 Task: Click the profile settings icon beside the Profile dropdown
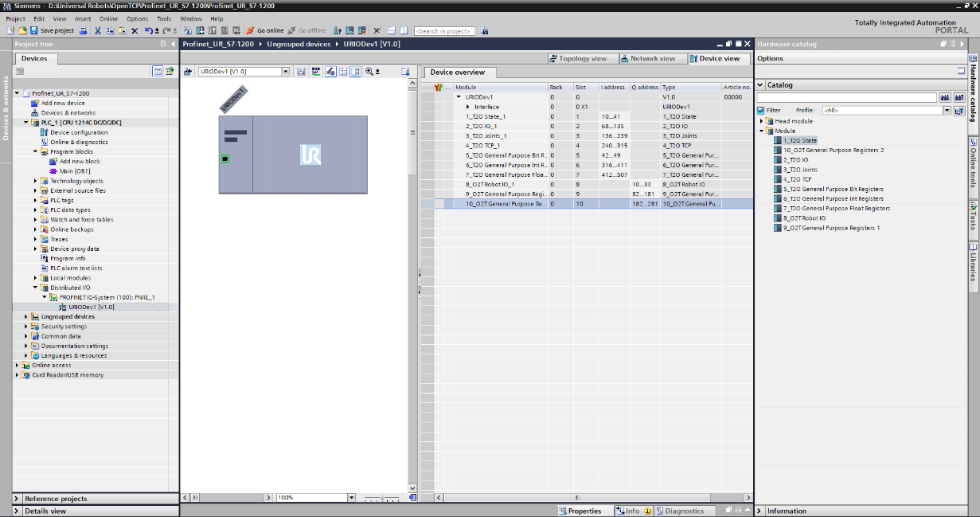[959, 110]
